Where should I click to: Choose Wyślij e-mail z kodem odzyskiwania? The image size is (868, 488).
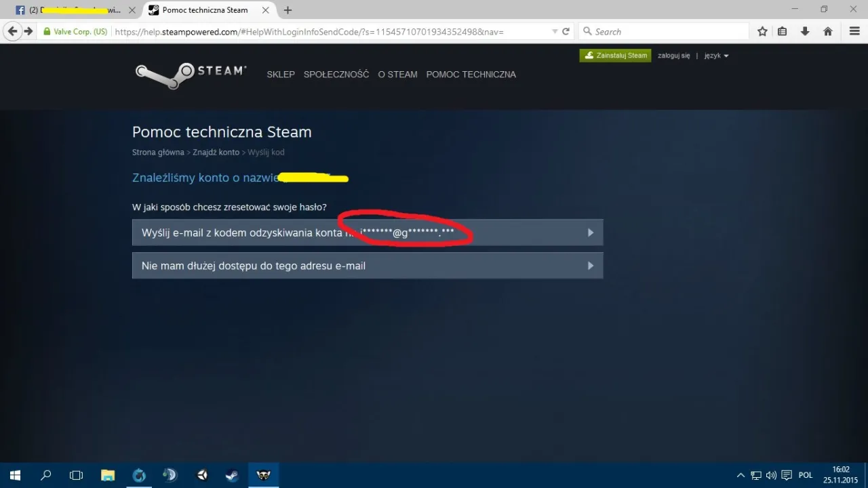tap(367, 232)
